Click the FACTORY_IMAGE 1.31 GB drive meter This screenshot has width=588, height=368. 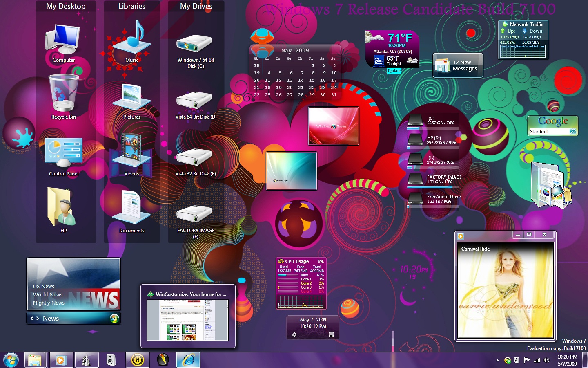[434, 180]
